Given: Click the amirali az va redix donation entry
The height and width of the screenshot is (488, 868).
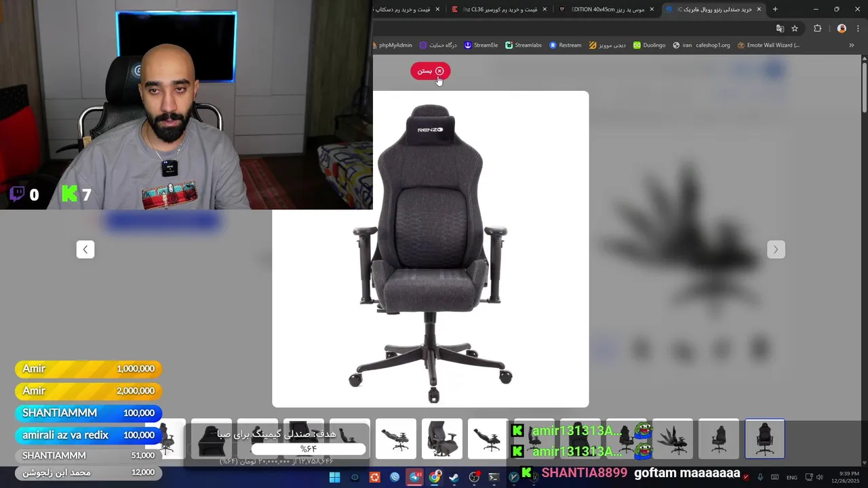Looking at the screenshot, I should click(x=88, y=435).
